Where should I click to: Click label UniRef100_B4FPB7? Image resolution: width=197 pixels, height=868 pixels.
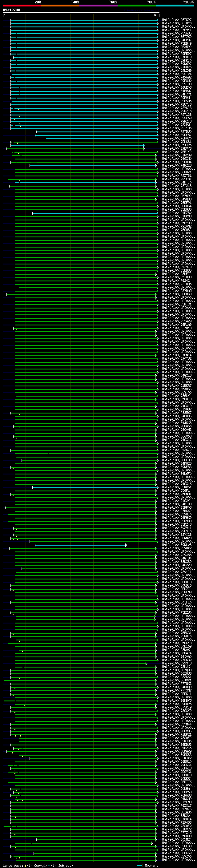click(177, 40)
